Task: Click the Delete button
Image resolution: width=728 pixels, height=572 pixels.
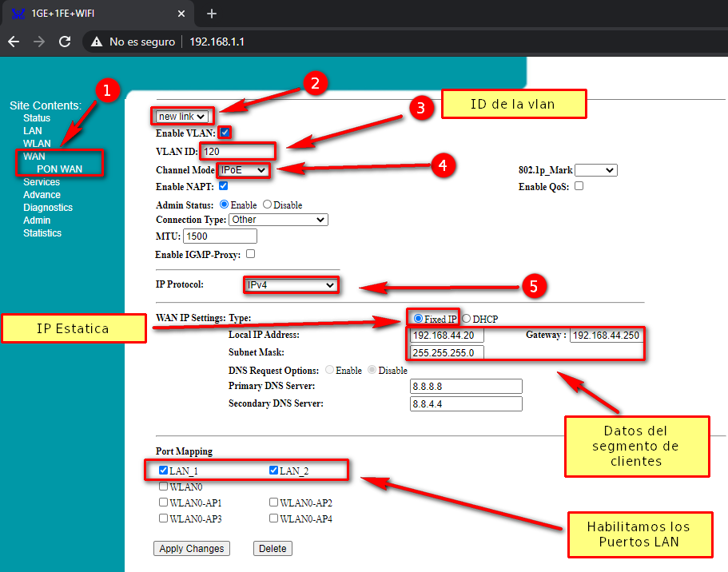Action: coord(273,549)
